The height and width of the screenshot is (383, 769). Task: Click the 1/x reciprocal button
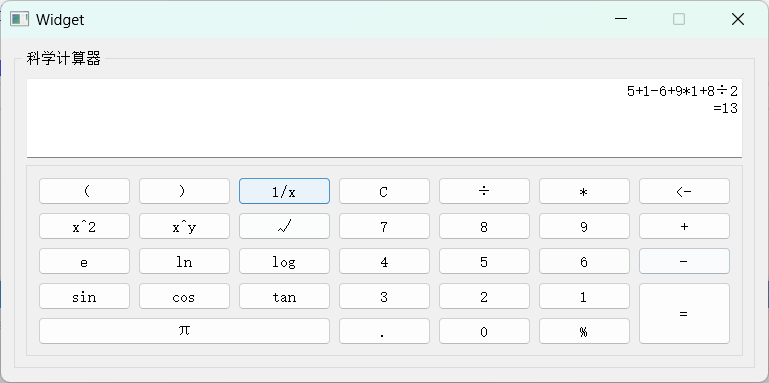(284, 191)
